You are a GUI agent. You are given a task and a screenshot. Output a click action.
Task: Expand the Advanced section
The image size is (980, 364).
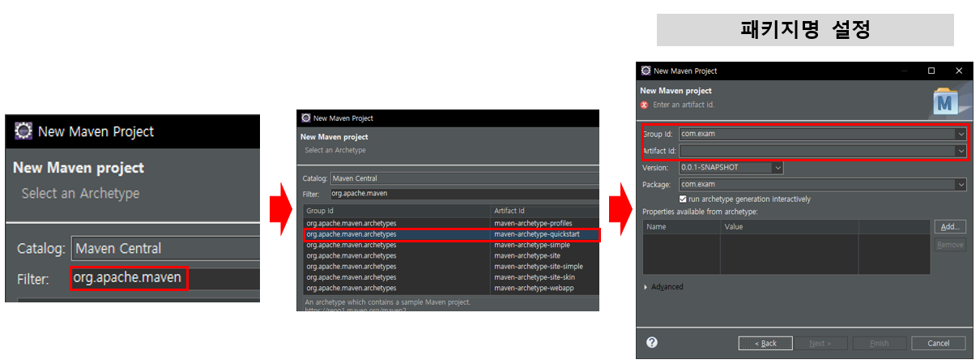[x=646, y=287]
